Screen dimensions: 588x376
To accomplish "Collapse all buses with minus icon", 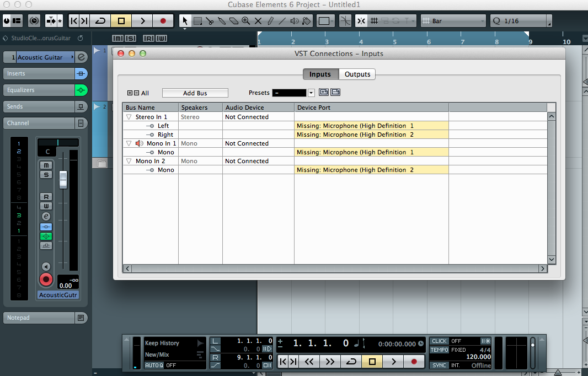I will (136, 93).
